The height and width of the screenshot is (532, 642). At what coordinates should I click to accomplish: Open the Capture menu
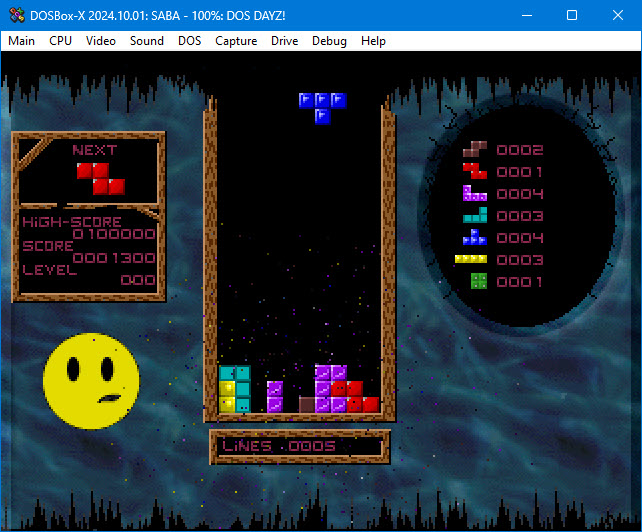(x=236, y=41)
